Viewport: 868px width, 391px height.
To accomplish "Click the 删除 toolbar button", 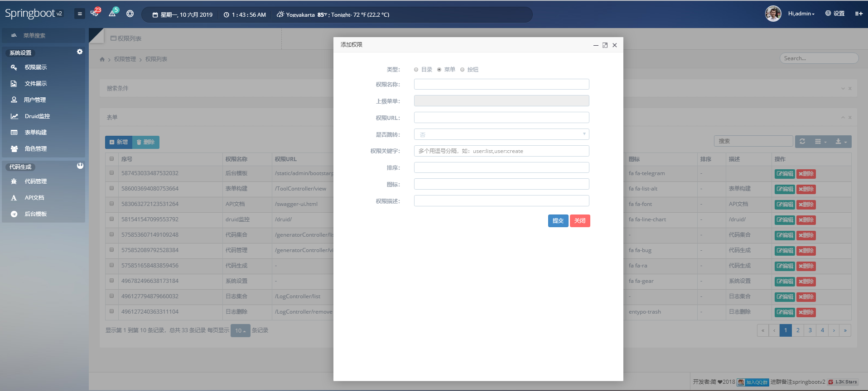I will [146, 142].
